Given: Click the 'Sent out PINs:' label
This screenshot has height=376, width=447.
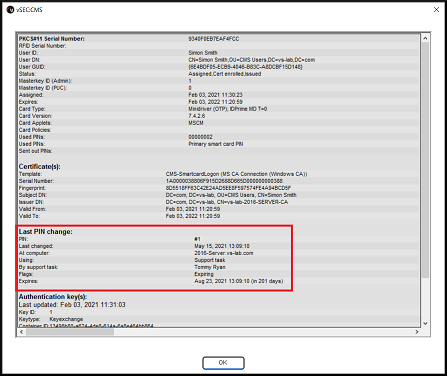Looking at the screenshot, I should pos(35,151).
